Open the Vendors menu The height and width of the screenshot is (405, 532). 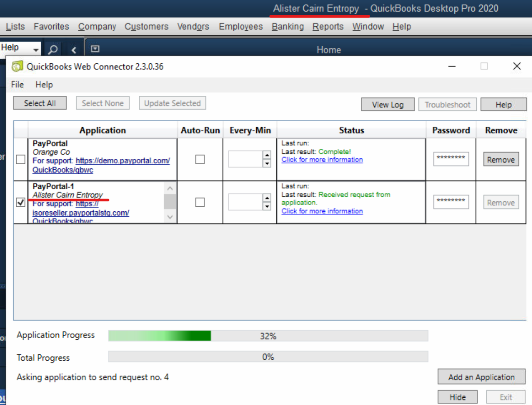point(193,27)
